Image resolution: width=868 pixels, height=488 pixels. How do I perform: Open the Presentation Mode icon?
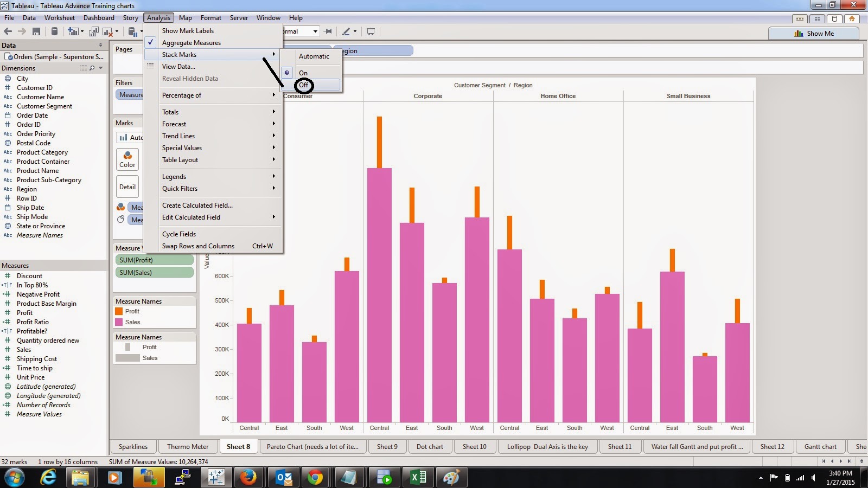371,31
